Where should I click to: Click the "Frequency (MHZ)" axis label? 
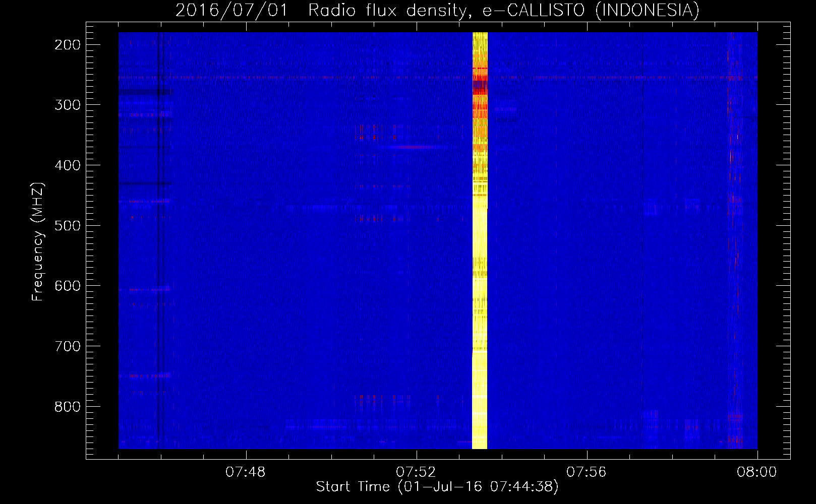coord(38,241)
